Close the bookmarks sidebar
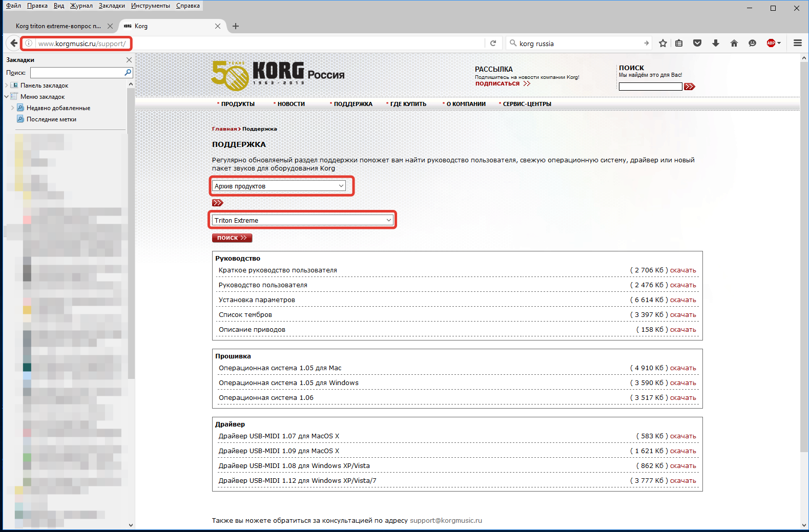The image size is (809, 532). [129, 60]
